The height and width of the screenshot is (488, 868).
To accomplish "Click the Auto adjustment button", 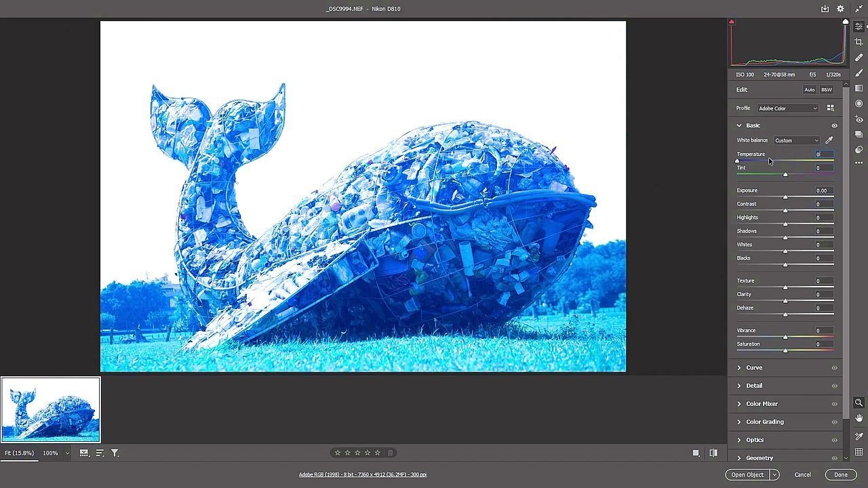I will pos(810,89).
